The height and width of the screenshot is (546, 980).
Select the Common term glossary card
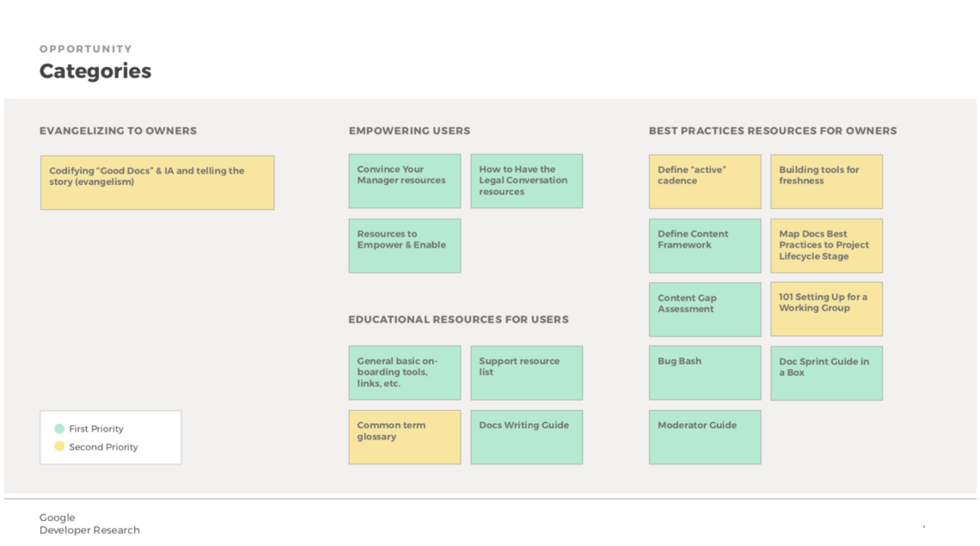coord(404,437)
